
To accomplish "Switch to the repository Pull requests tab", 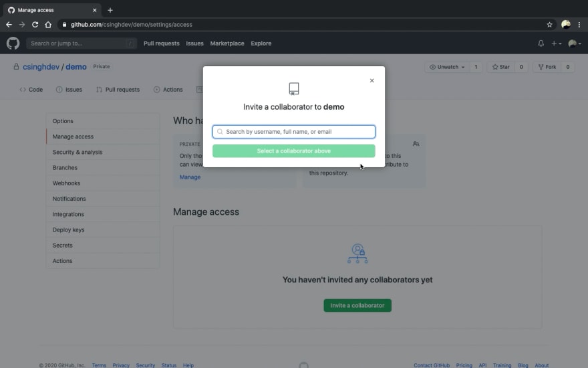I will click(118, 90).
